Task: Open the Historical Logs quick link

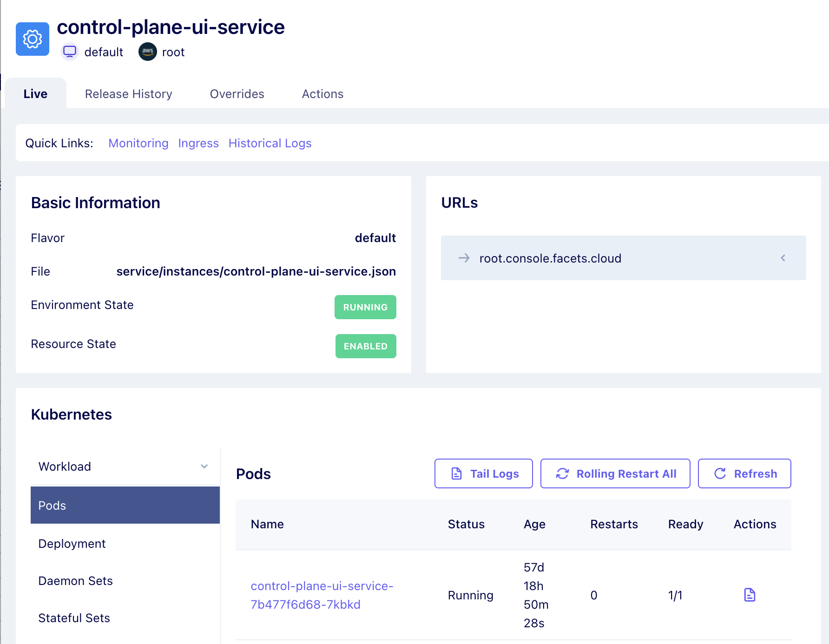Action: tap(270, 143)
